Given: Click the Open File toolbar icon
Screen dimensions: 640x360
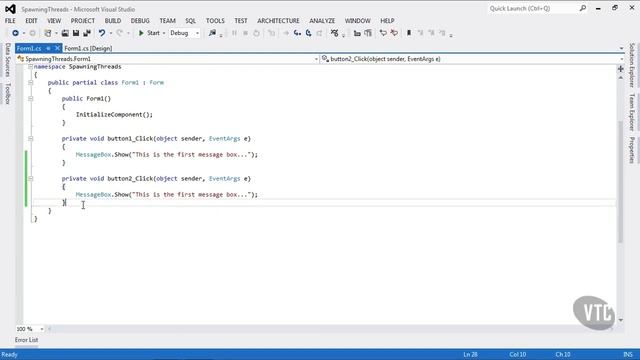Looking at the screenshot, I should coord(65,33).
